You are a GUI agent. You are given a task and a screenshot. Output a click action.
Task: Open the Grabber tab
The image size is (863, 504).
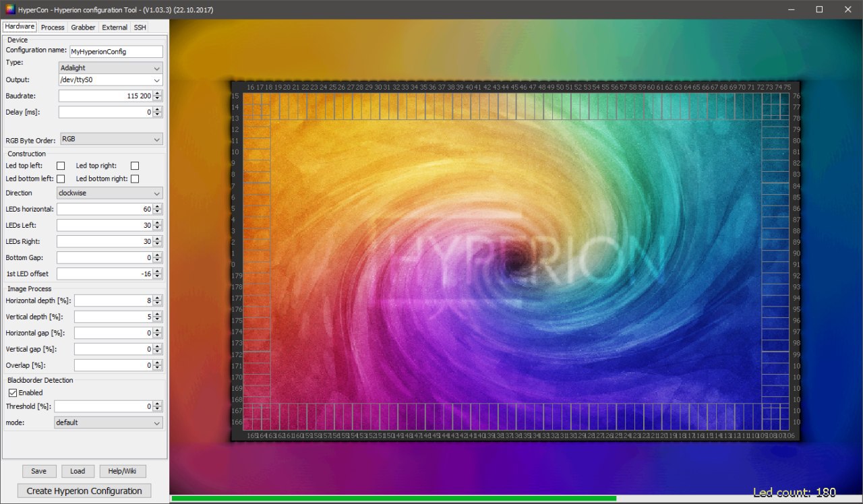83,28
